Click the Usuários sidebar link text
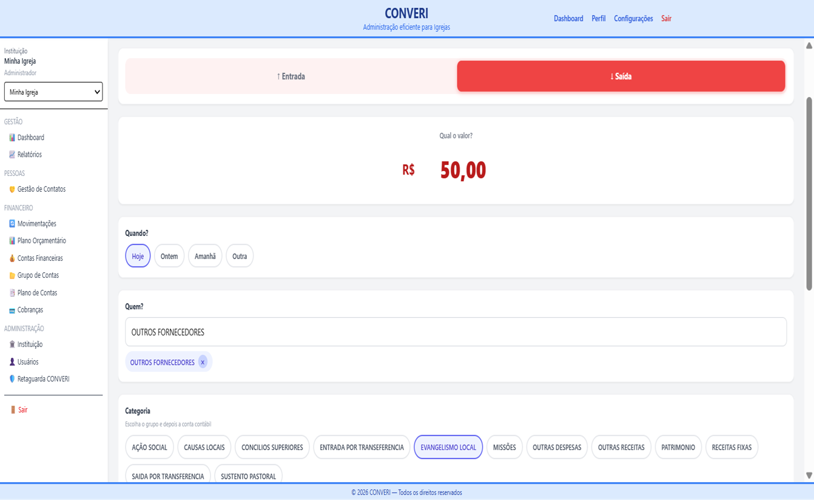Screen dimensions: 814x504 click(x=28, y=362)
